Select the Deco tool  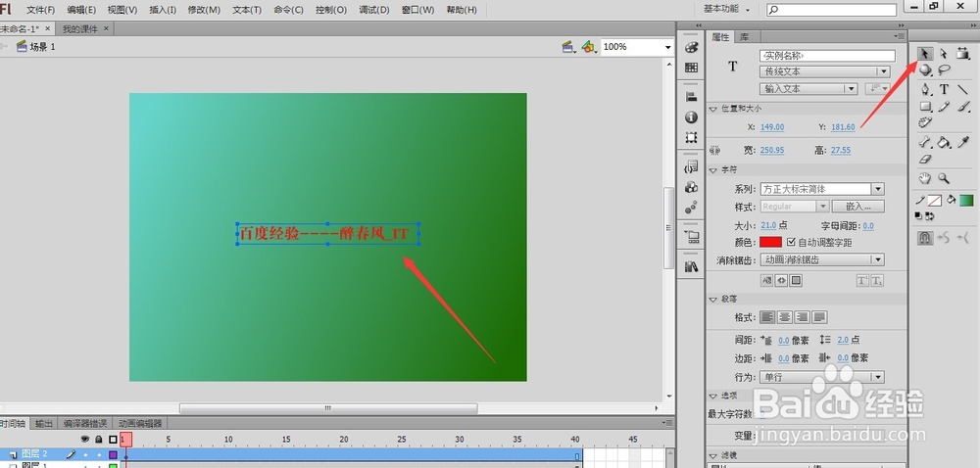925,123
